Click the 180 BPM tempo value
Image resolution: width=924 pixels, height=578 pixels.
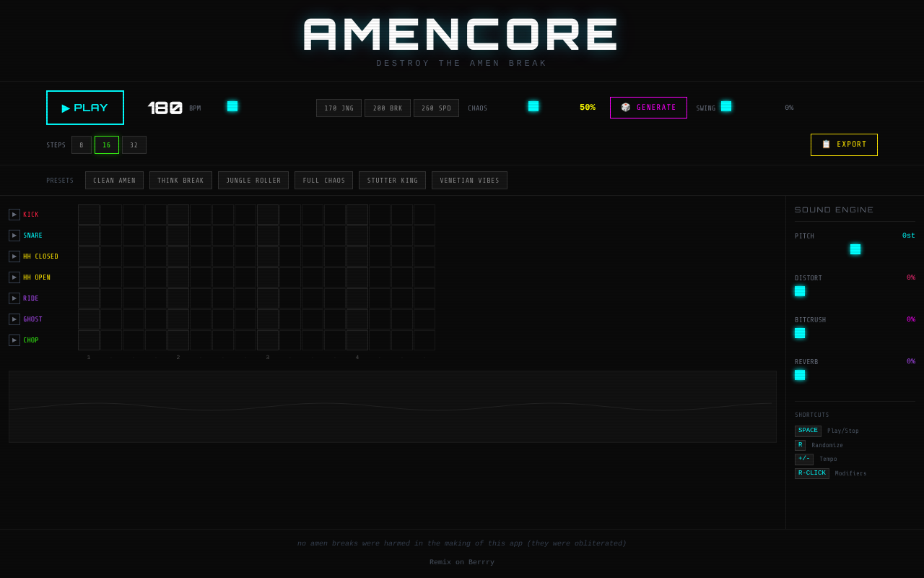[x=165, y=108]
